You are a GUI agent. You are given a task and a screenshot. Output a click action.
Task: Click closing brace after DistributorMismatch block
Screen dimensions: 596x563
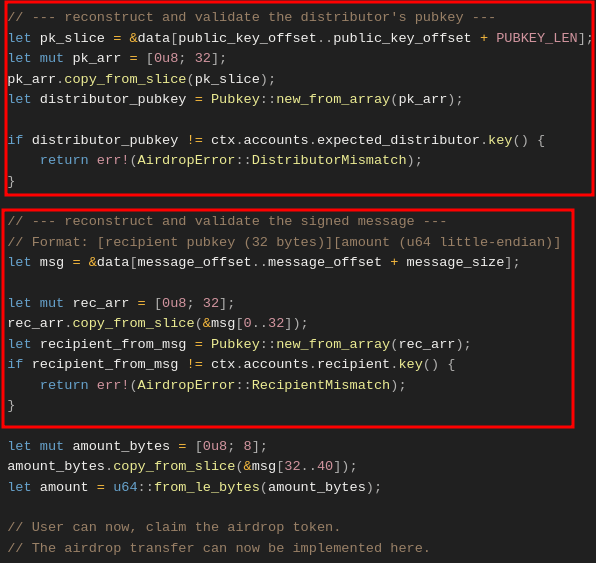(x=11, y=181)
